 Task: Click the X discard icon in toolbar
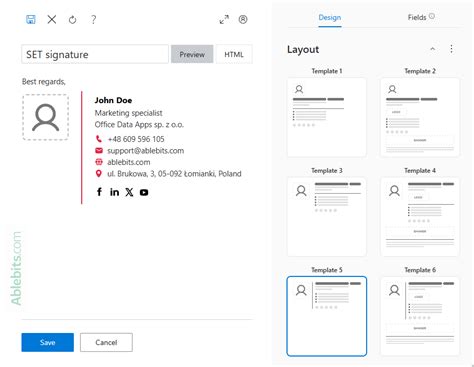[52, 19]
